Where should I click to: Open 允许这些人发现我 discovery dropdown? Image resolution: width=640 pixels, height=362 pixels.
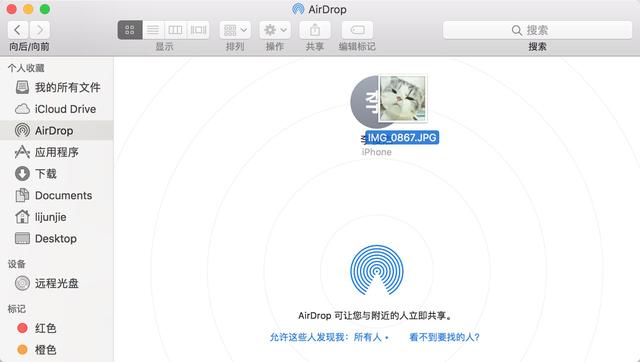coord(329,337)
